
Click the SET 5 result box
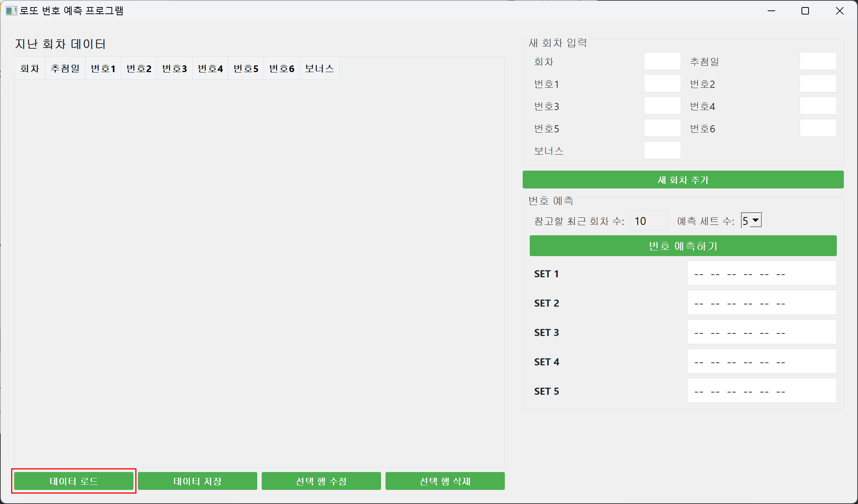(x=762, y=391)
